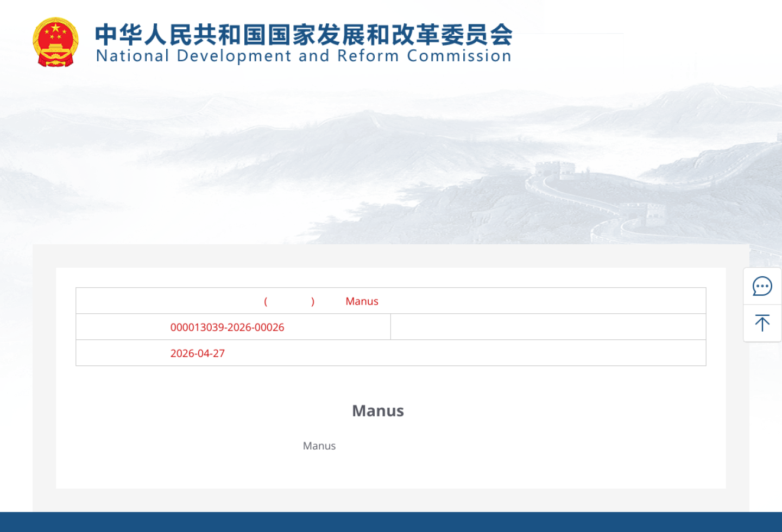Select the index number 000013039-2026-00026

227,327
